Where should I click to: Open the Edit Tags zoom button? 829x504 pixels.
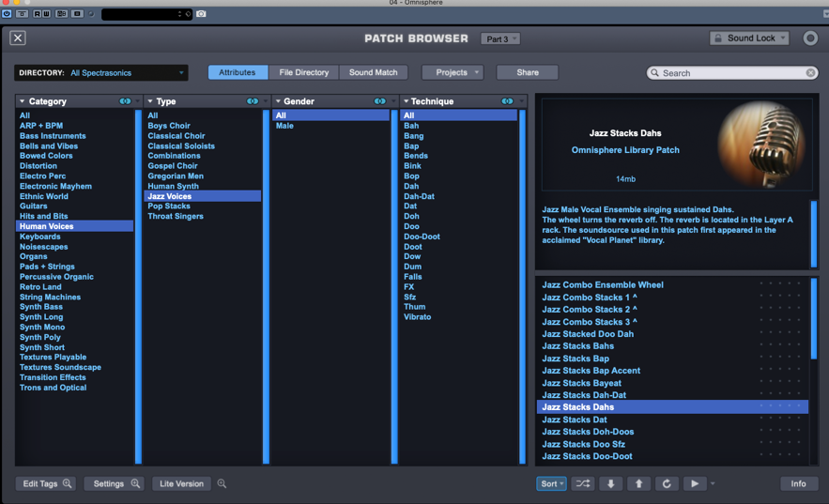tap(46, 483)
